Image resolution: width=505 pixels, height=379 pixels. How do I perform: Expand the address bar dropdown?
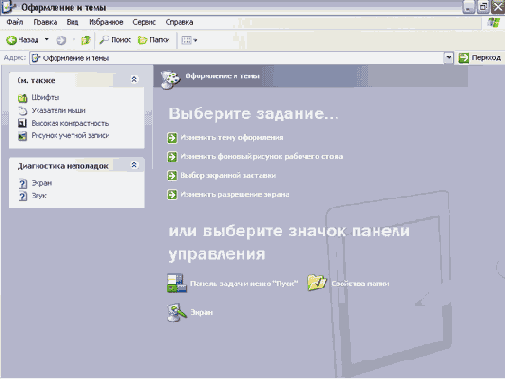(x=449, y=58)
